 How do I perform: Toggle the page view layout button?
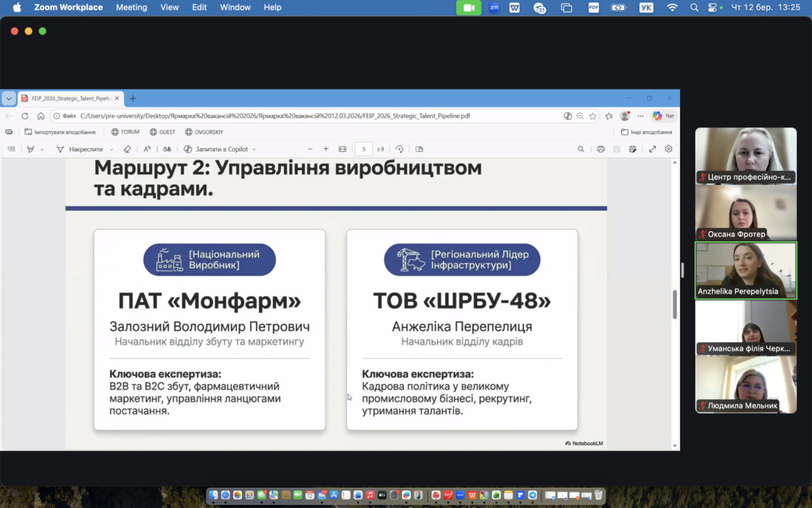point(419,149)
